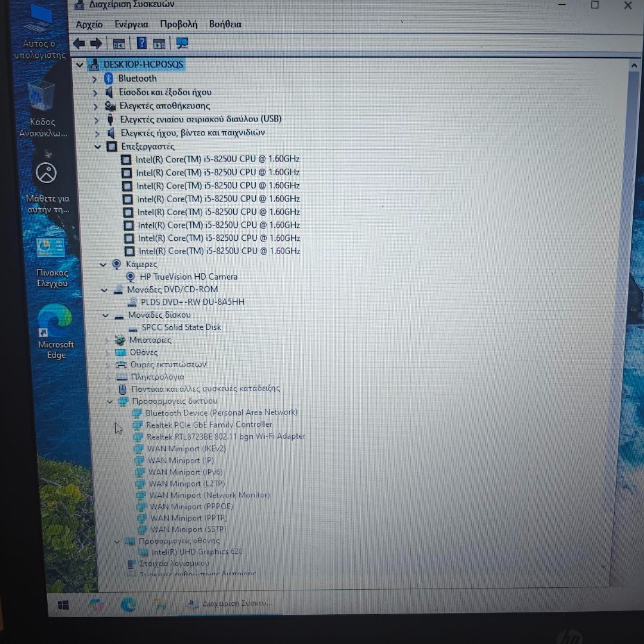Select the Πληκτρολόγια category
Viewport: 644px width, 644px height.
(157, 377)
